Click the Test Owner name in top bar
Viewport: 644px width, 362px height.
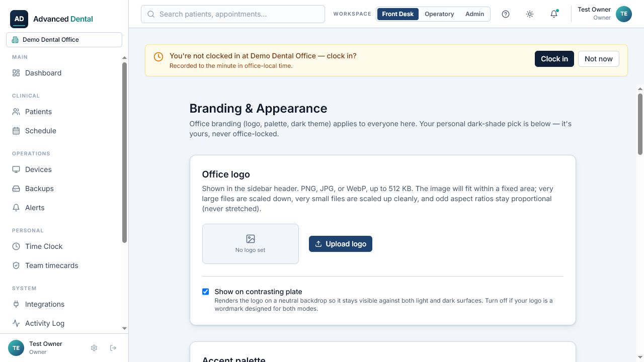(x=594, y=10)
